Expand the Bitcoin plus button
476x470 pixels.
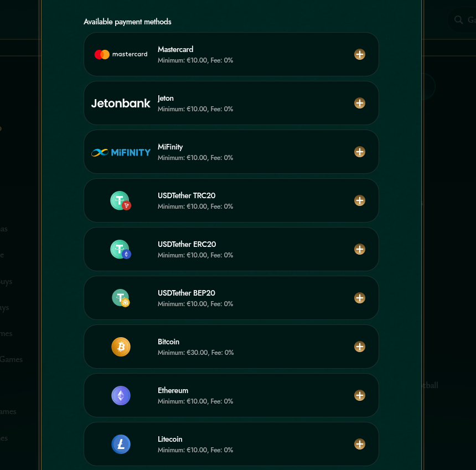point(360,347)
